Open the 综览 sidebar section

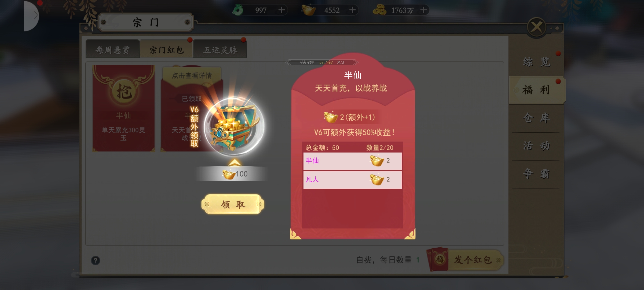[x=536, y=62]
